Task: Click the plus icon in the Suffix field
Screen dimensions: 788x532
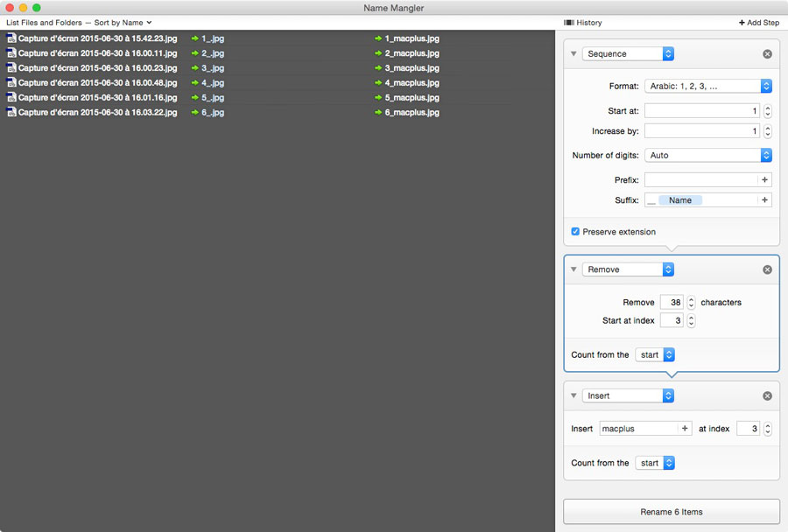Action: click(x=764, y=200)
